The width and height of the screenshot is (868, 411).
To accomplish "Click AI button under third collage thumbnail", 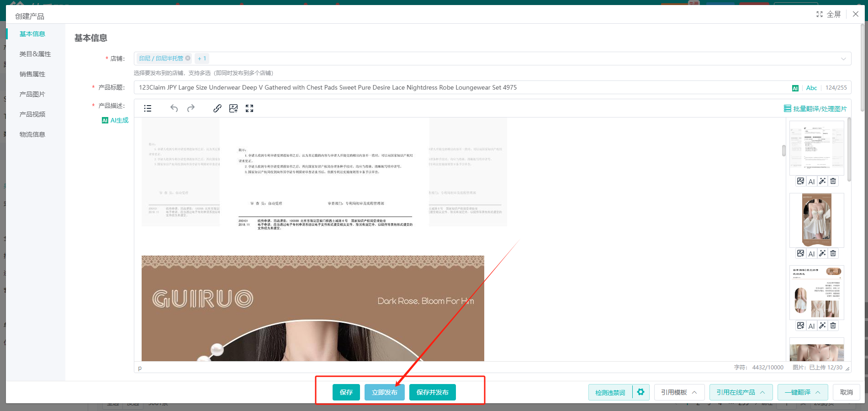I will [811, 326].
